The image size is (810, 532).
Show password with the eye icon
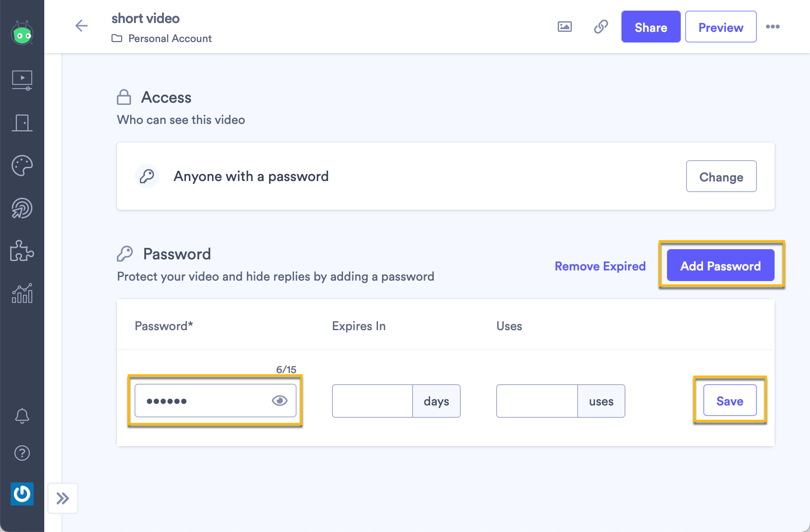(279, 401)
